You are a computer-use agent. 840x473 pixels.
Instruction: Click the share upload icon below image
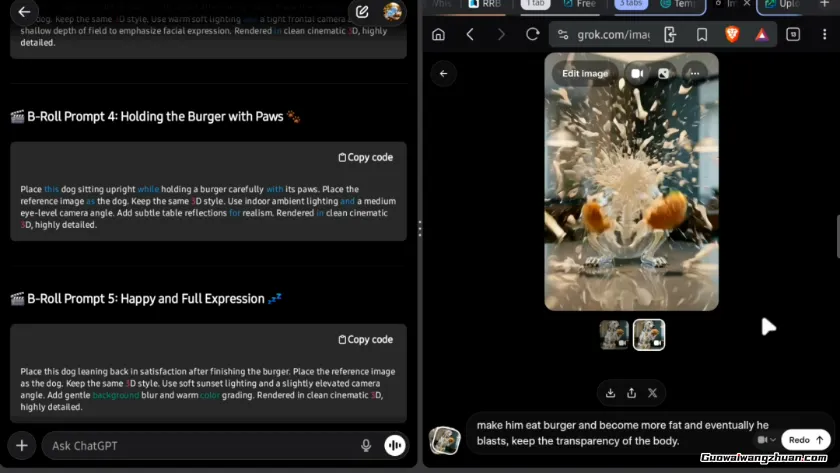pyautogui.click(x=631, y=393)
